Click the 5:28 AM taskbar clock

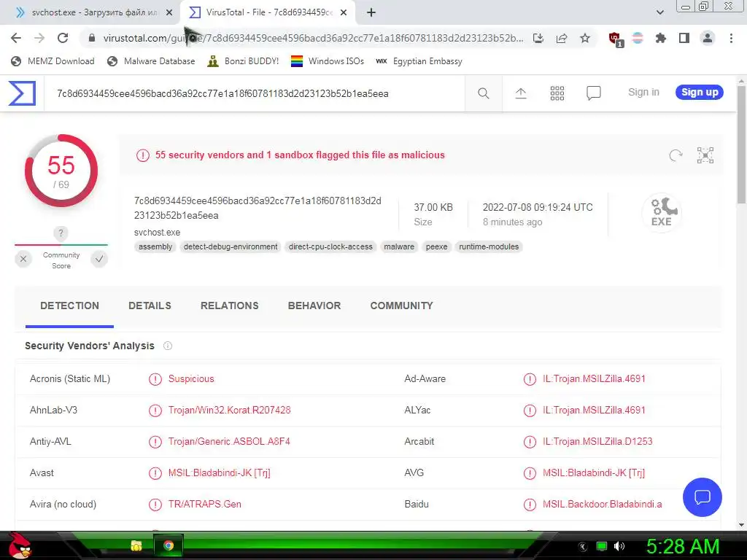point(683,546)
